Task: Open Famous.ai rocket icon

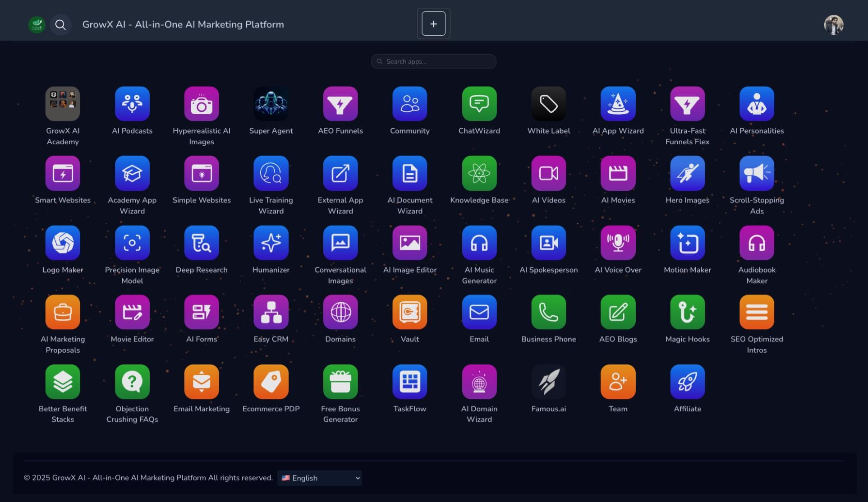Action: [549, 382]
